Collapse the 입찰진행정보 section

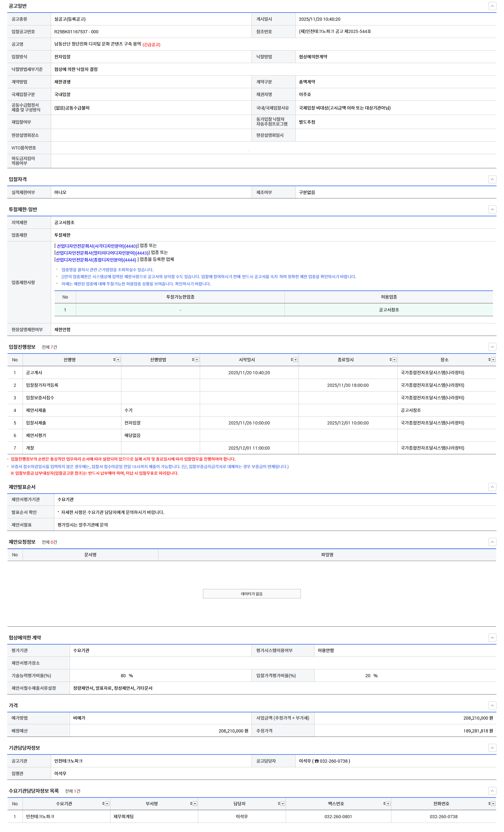point(492,347)
